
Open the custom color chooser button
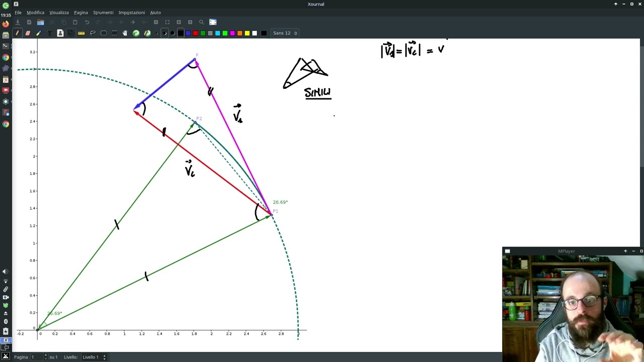264,33
